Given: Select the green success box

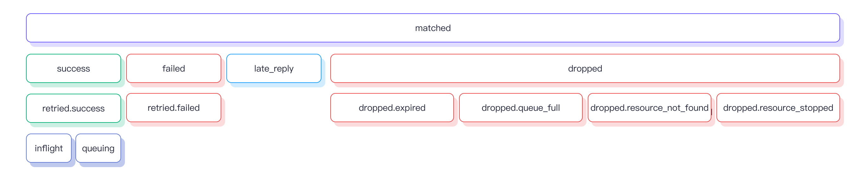Looking at the screenshot, I should 74,69.
